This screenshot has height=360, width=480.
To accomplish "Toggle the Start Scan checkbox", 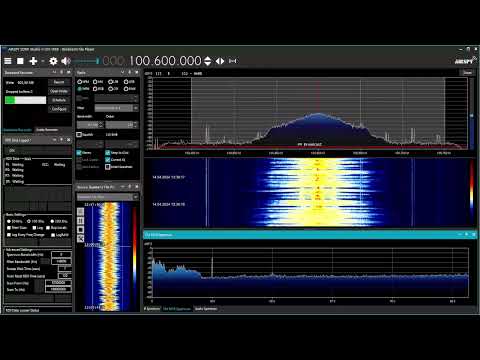I will pyautogui.click(x=9, y=228).
